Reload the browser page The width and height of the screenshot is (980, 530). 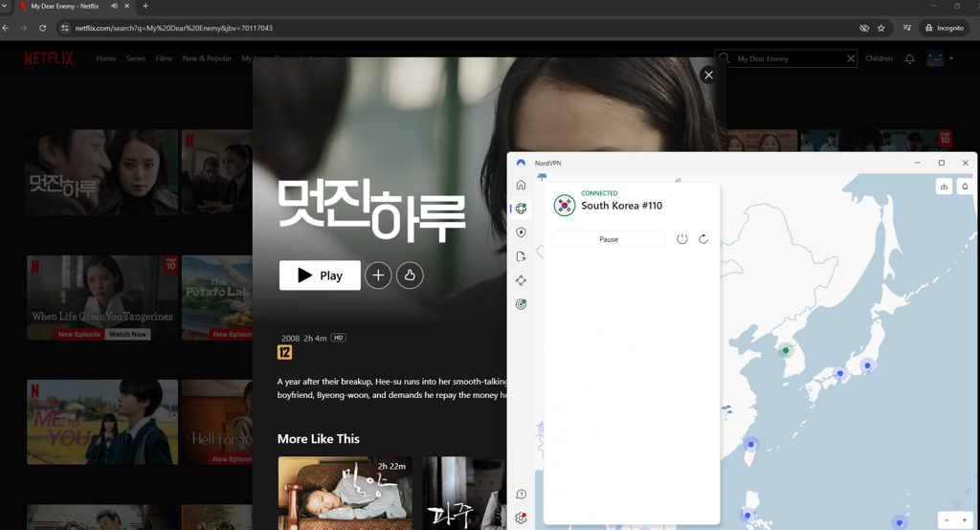tap(42, 28)
